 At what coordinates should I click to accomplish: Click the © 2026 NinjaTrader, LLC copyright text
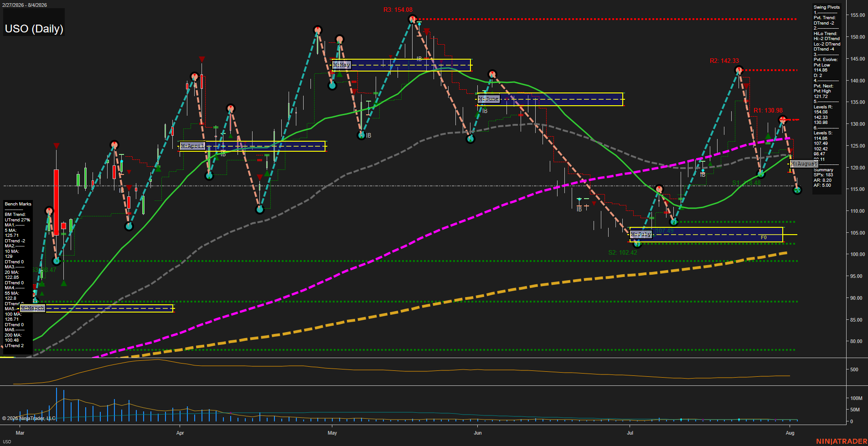[x=29, y=418]
